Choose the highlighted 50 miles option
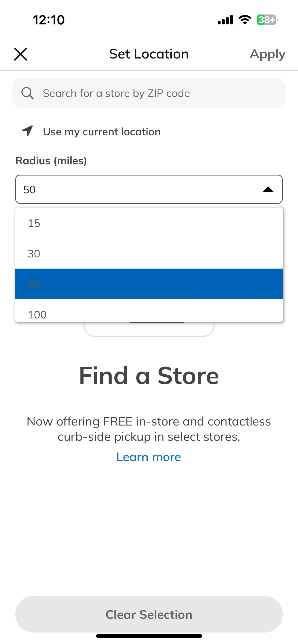The width and height of the screenshot is (298, 644). (x=149, y=284)
